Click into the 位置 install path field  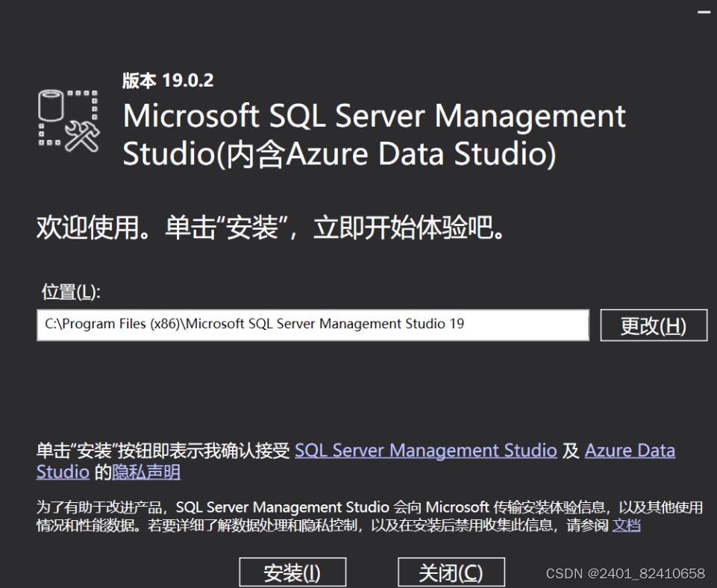coord(313,325)
